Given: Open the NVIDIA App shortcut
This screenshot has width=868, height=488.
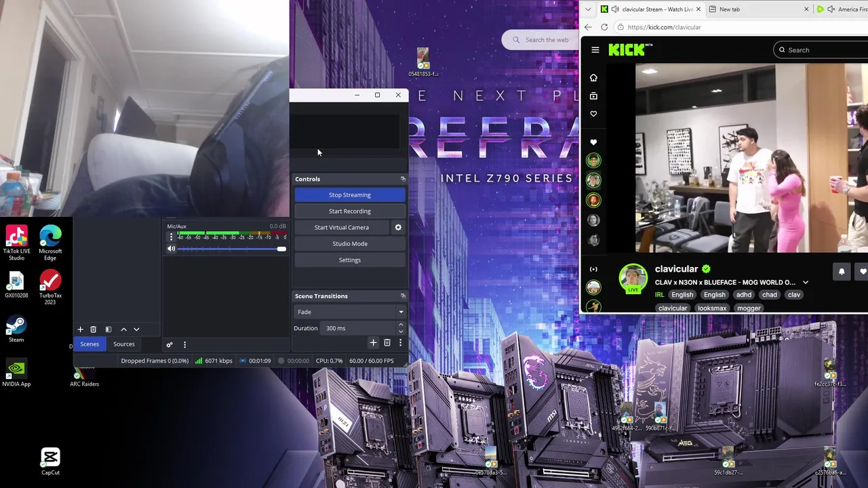Looking at the screenshot, I should 16,373.
